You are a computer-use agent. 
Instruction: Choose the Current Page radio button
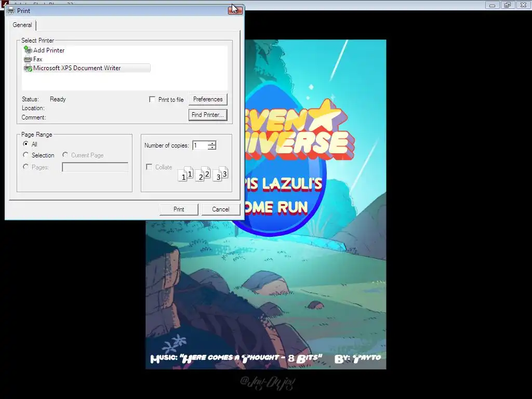pyautogui.click(x=65, y=155)
